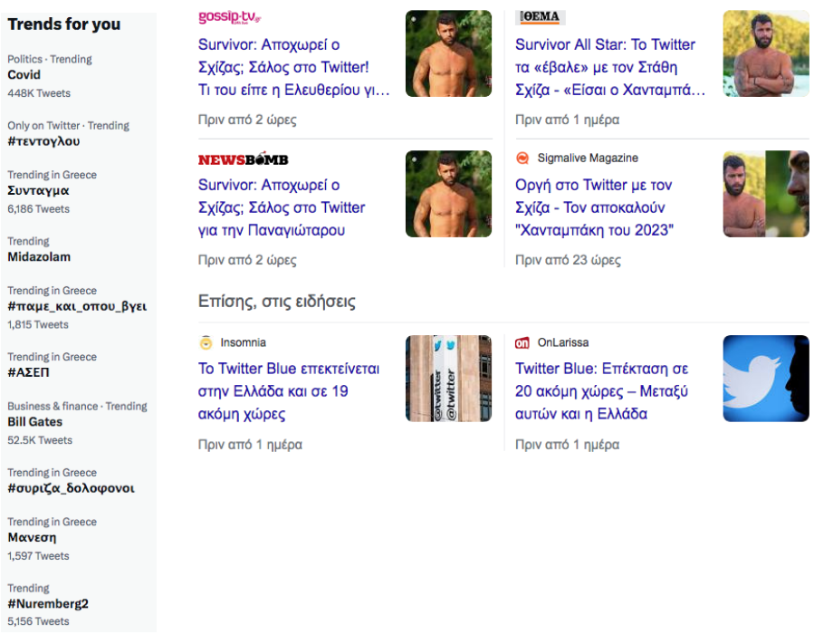The image size is (814, 644).
Task: Click the Twitter building sign thumbnail
Action: tap(448, 378)
